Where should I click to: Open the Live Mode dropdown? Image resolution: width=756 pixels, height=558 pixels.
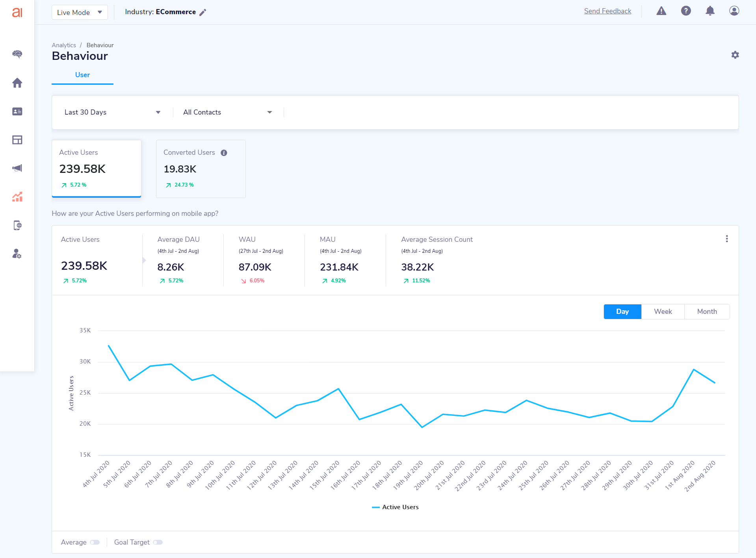(x=80, y=12)
